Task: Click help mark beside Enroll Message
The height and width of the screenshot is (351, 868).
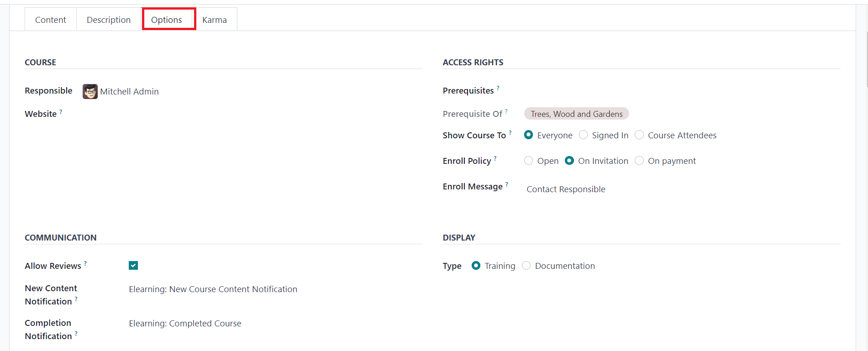Action: pos(506,184)
